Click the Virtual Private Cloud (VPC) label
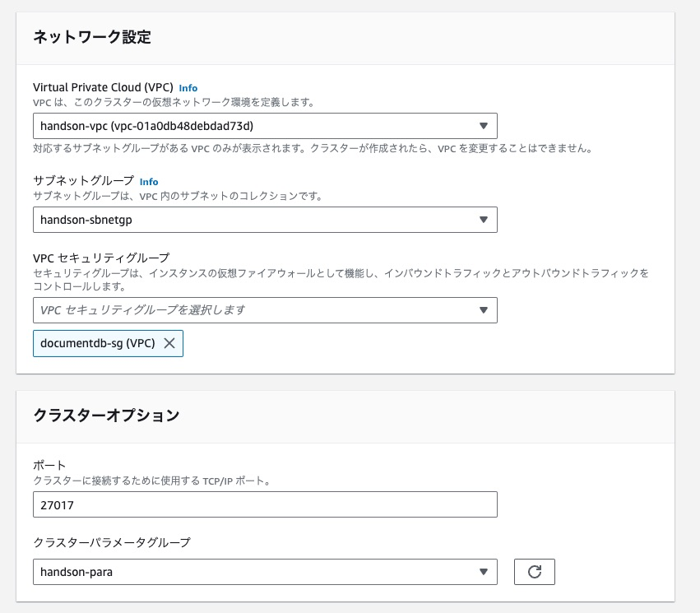 pos(103,87)
